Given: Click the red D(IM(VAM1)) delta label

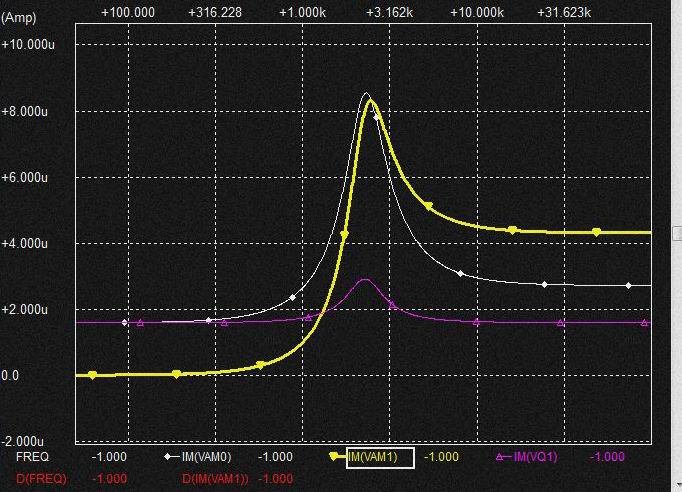Looking at the screenshot, I should coord(216,479).
